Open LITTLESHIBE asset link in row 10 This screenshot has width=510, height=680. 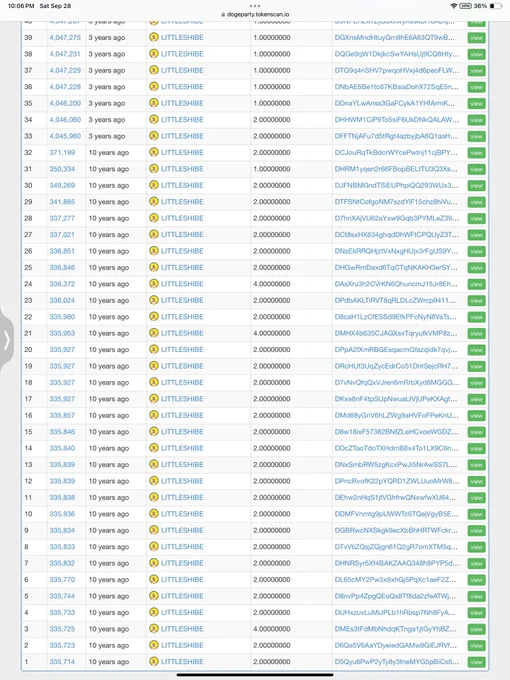182,514
